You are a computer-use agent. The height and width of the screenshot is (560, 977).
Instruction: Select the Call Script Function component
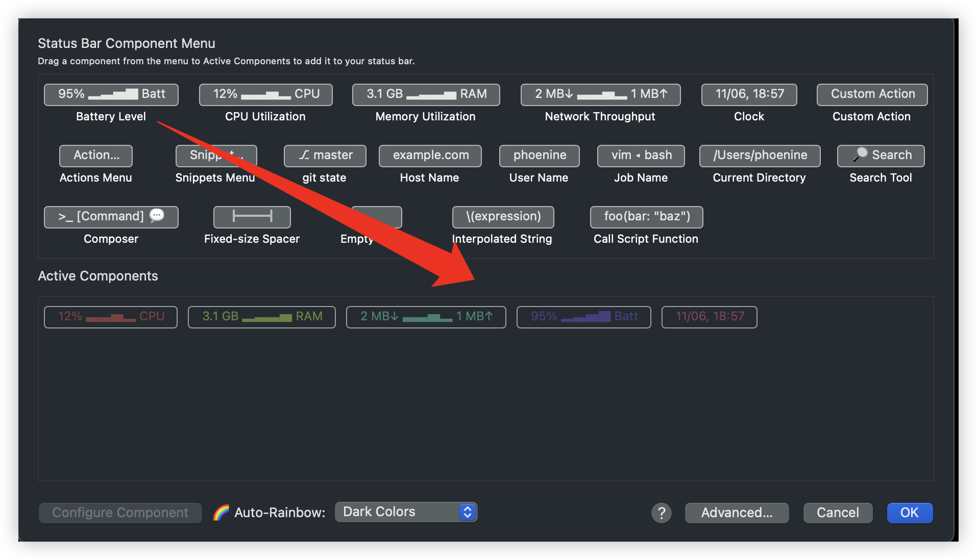pos(646,217)
